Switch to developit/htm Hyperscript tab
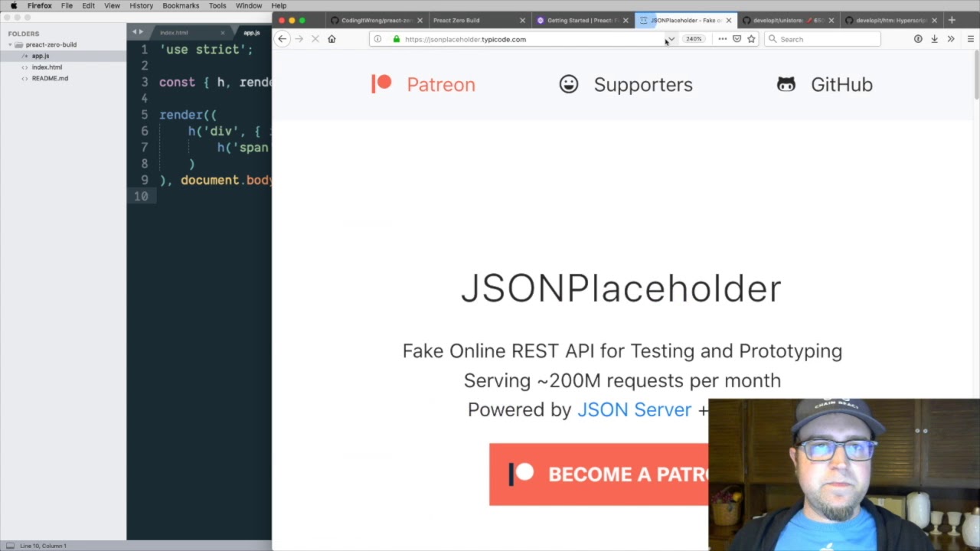980x551 pixels. [x=890, y=21]
